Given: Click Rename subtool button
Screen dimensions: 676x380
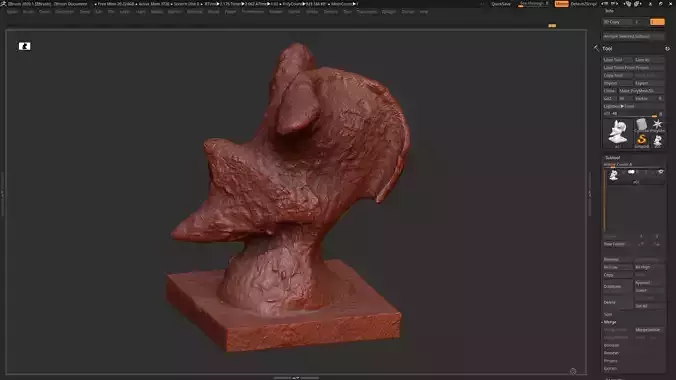Looking at the screenshot, I should [x=617, y=260].
